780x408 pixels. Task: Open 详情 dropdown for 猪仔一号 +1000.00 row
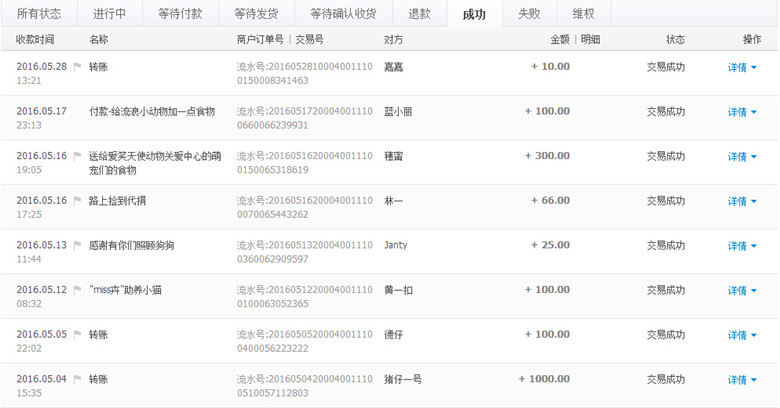point(741,380)
